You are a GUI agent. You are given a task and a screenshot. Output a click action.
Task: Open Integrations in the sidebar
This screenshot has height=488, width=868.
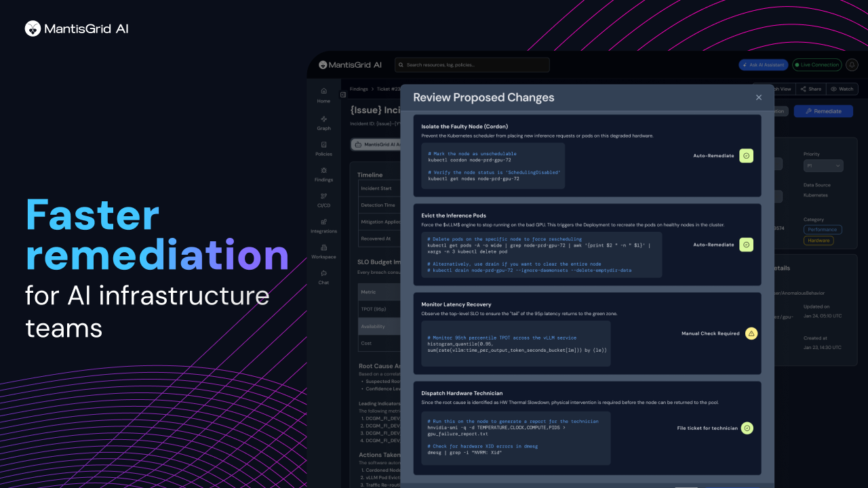[x=323, y=226]
